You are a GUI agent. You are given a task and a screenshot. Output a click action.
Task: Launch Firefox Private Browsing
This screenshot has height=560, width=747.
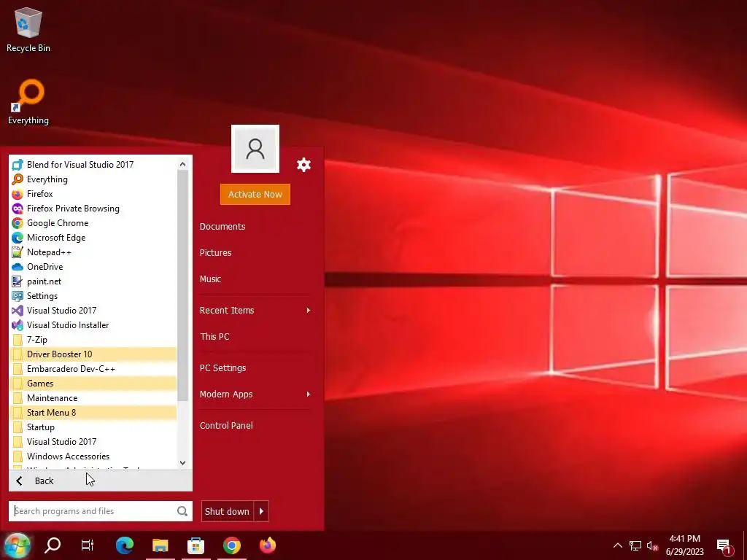click(x=93, y=209)
